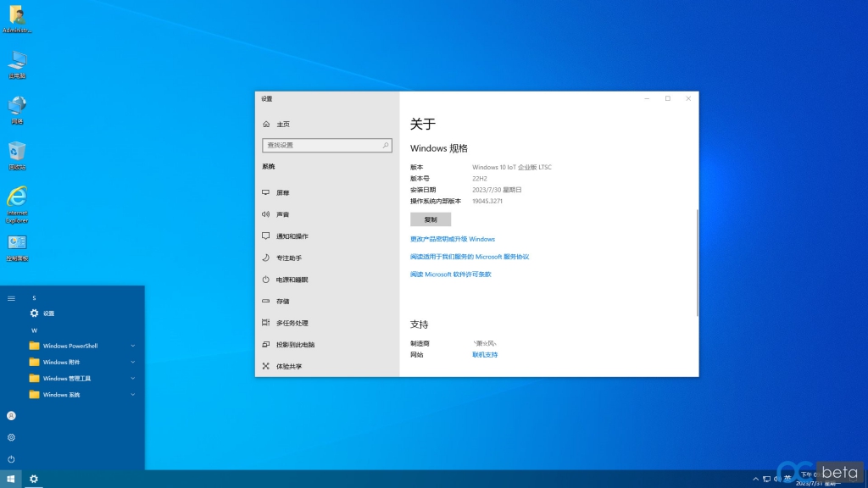Select the Power and sleep icon

tap(265, 280)
